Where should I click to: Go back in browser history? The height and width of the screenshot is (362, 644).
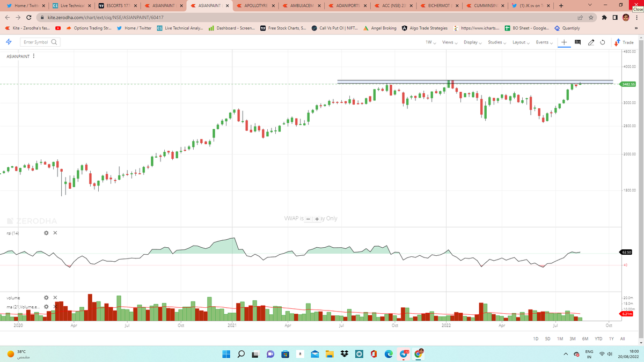point(6,17)
